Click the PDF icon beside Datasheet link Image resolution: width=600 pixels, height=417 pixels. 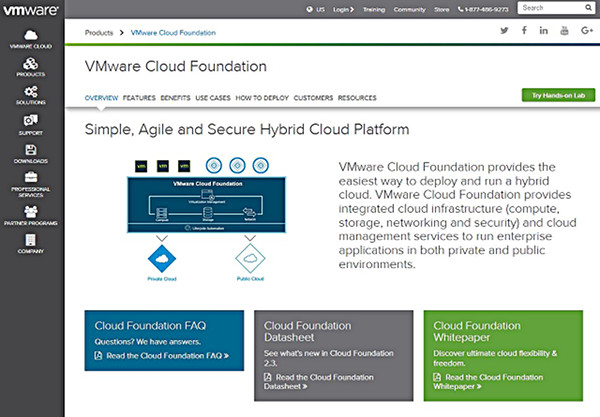[x=267, y=377]
